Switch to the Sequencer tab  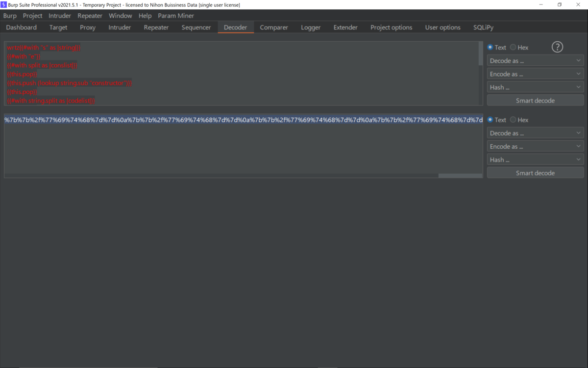pos(196,27)
